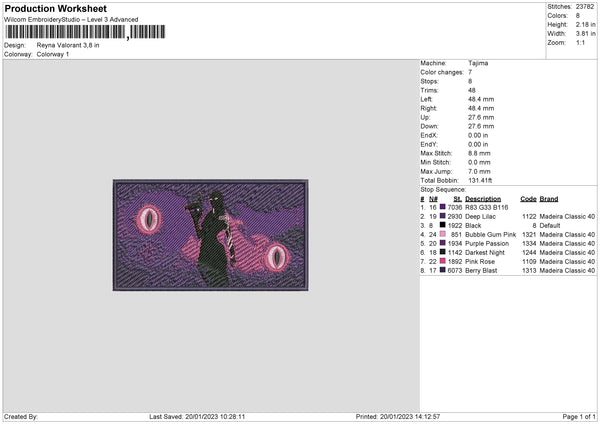The height and width of the screenshot is (424, 600).
Task: Select the Deep Lilac description text
Action: [x=480, y=217]
